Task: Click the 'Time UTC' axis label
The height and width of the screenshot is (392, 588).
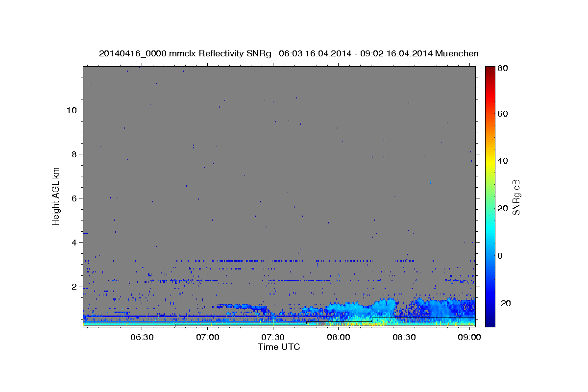Action: pos(279,347)
